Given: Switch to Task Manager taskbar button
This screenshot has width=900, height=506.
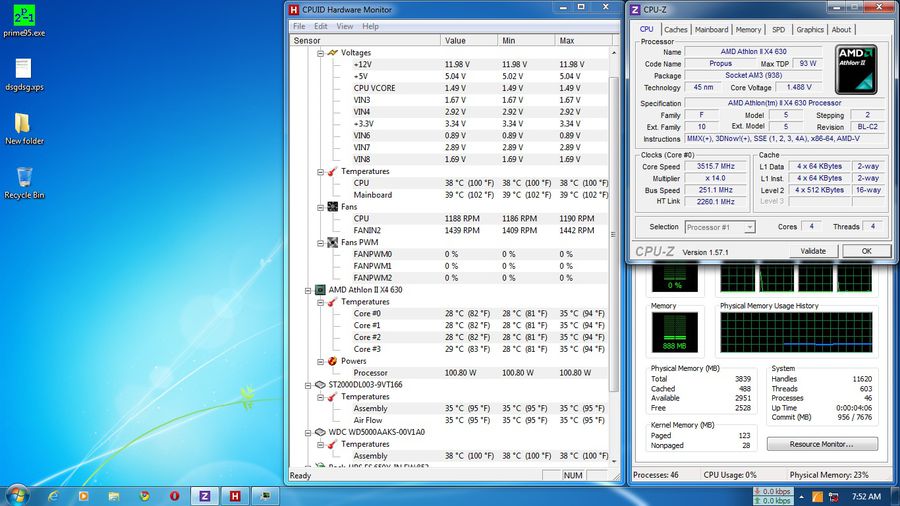Looking at the screenshot, I should tap(265, 496).
